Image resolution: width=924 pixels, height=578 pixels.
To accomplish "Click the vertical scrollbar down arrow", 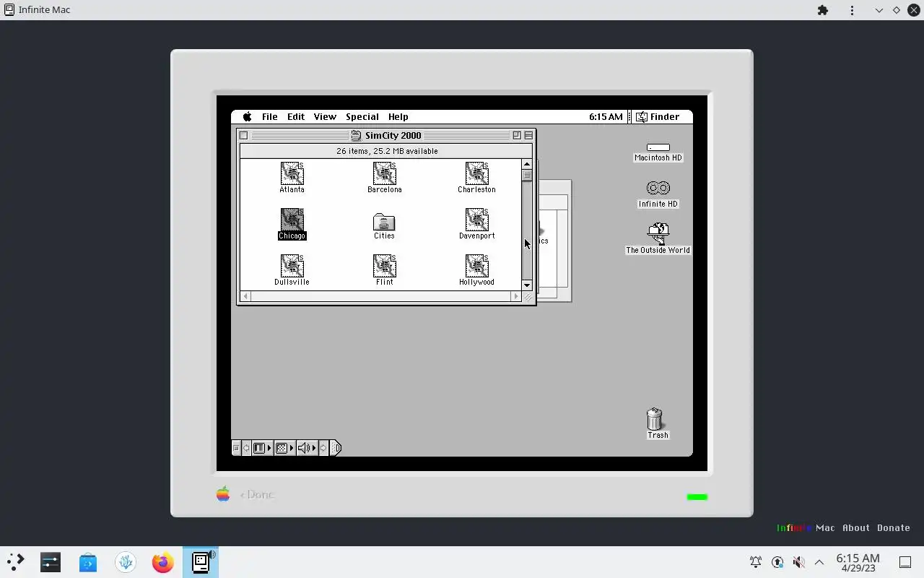I will click(527, 285).
